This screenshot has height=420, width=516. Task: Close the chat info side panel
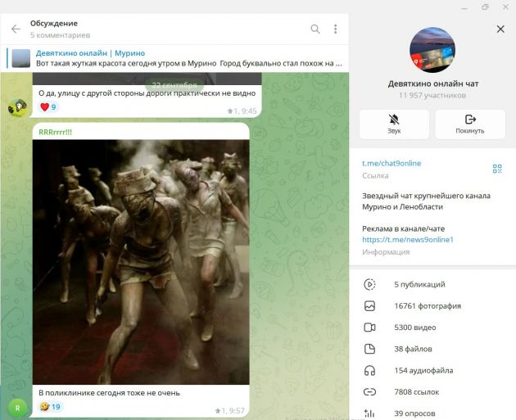[500, 29]
